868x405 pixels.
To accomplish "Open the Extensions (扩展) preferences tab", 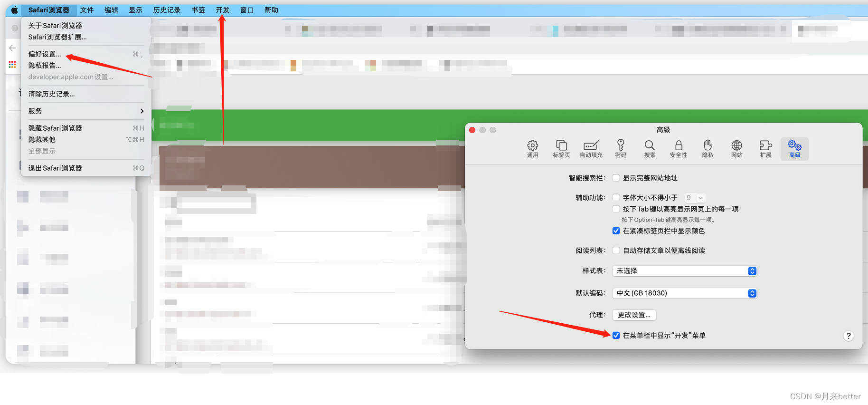I will point(765,149).
